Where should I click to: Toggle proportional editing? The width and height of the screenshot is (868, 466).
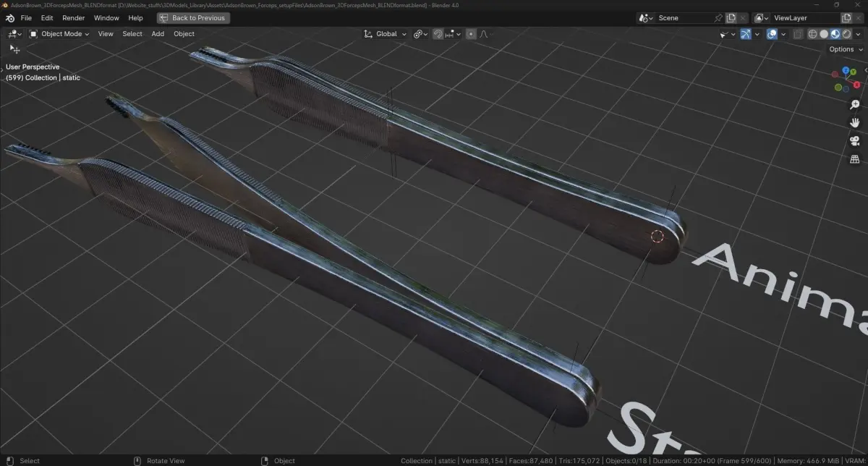pyautogui.click(x=472, y=34)
